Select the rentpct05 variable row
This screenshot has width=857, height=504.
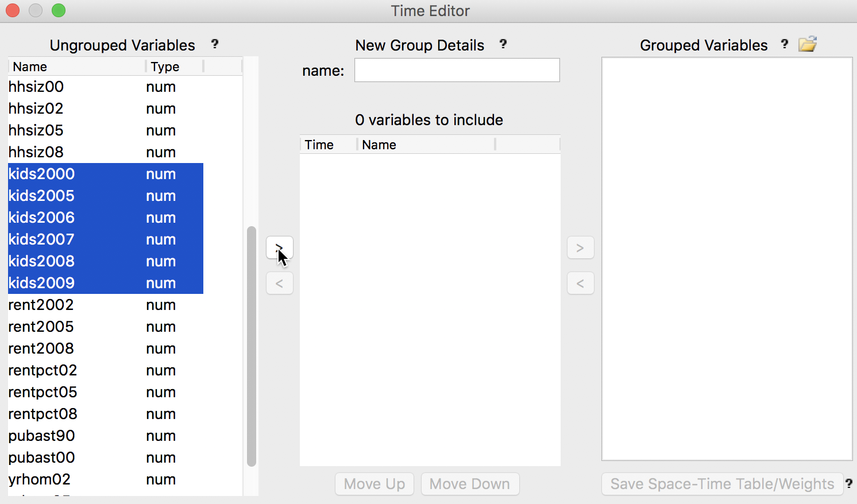click(x=106, y=392)
